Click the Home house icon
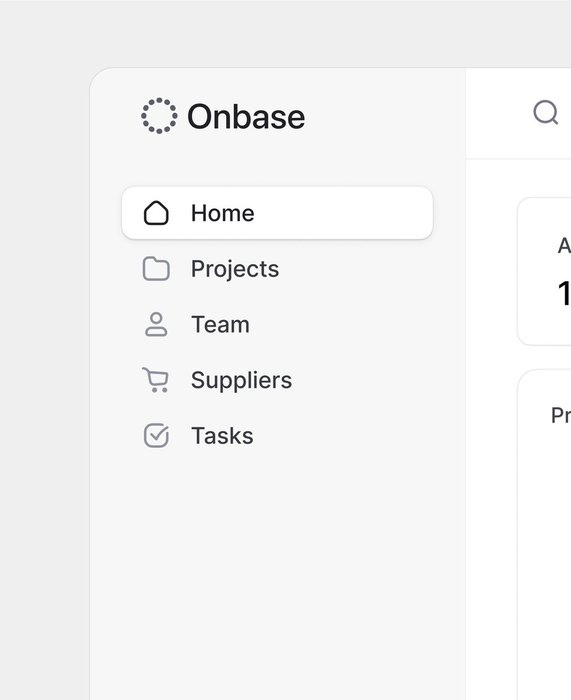The height and width of the screenshot is (700, 571). pos(156,213)
